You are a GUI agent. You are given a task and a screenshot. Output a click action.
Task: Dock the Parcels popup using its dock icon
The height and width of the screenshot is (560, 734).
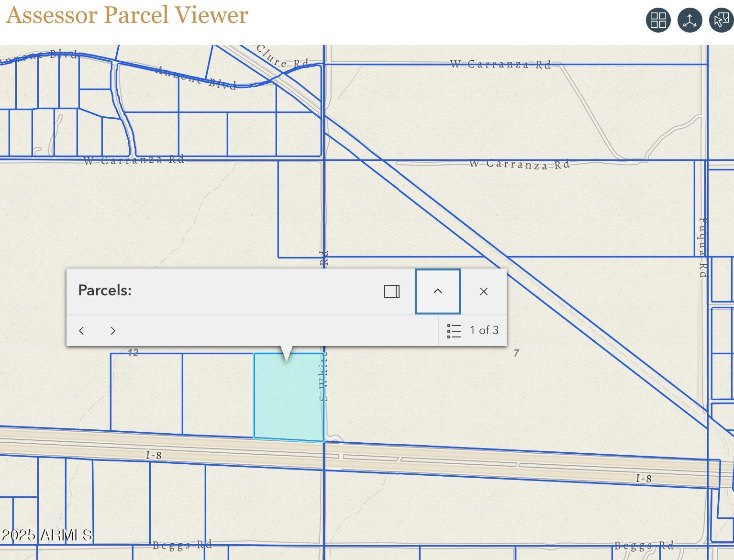(x=391, y=291)
